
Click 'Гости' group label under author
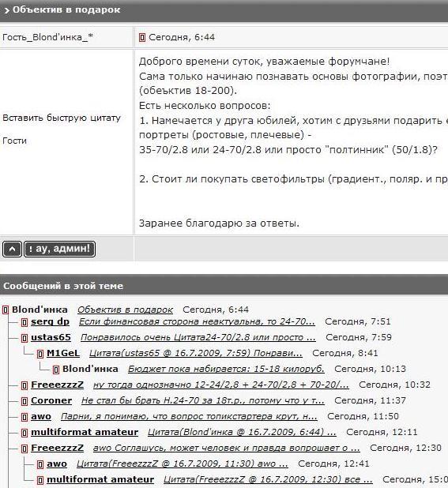(15, 141)
